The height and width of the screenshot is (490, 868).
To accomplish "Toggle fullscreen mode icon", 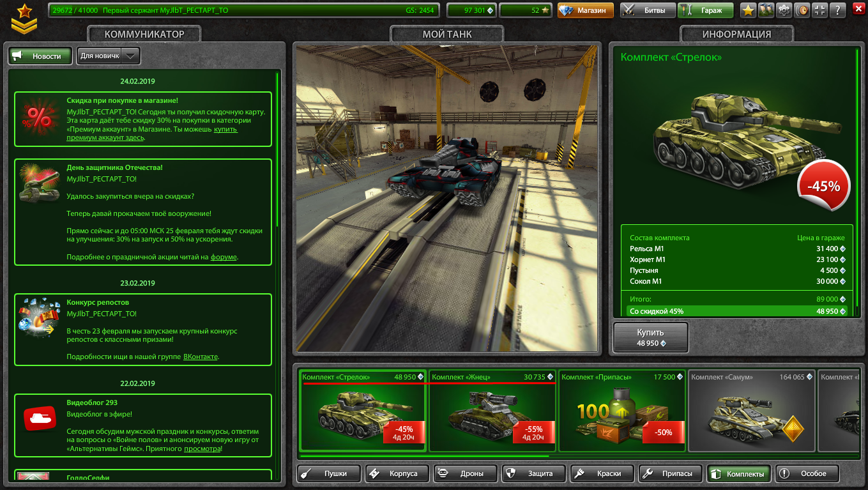I will 819,10.
